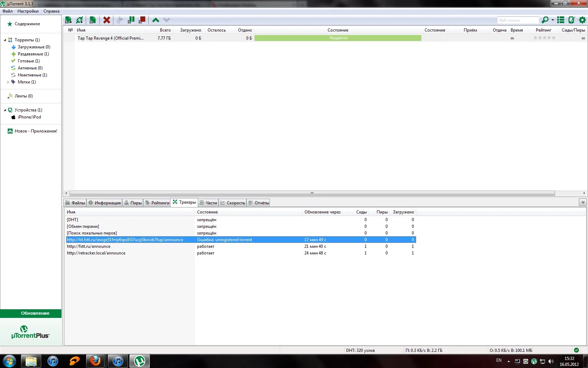Sort by Сиды/Пиры column header
588x368 pixels.
573,30
